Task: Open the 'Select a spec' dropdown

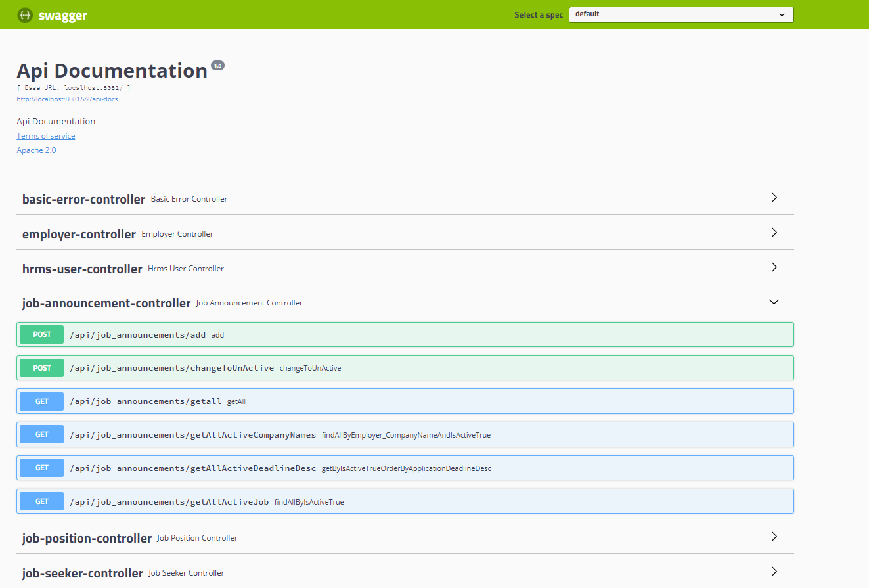Action: pos(680,14)
